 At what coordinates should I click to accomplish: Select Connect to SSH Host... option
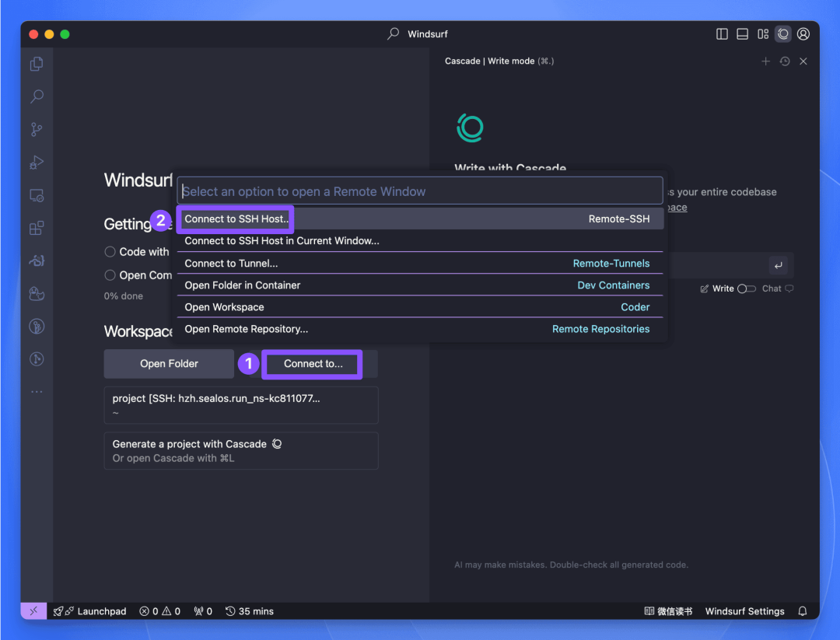[x=421, y=219]
